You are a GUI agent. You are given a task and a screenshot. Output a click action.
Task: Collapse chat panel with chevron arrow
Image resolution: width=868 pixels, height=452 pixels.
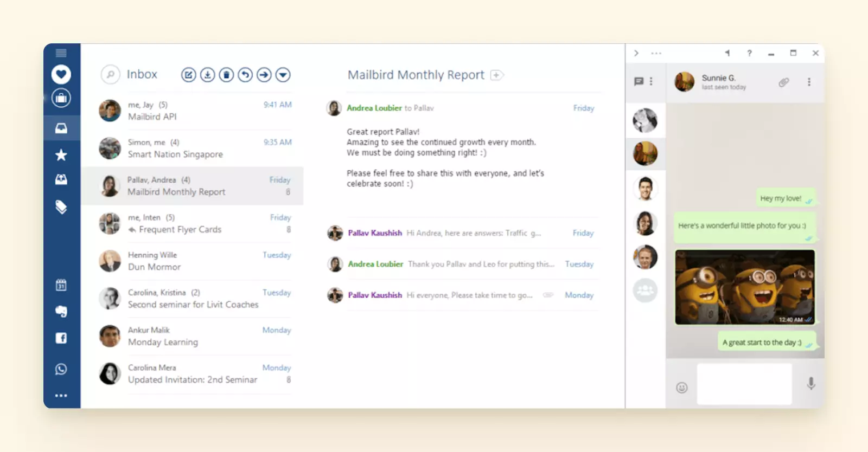pos(636,53)
